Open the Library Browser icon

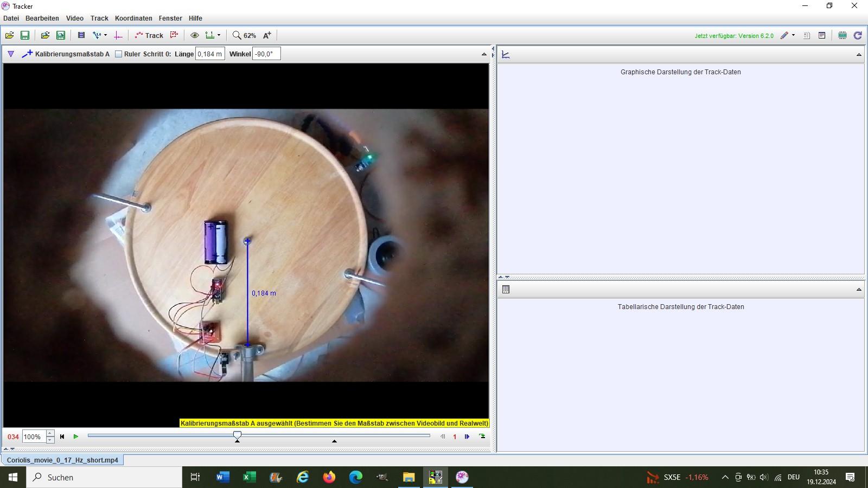point(45,35)
